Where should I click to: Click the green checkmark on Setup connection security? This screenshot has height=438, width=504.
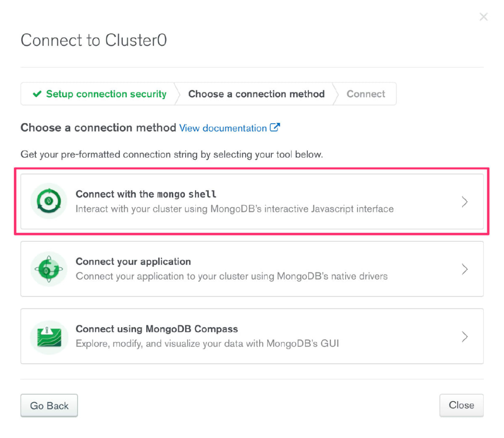point(37,94)
